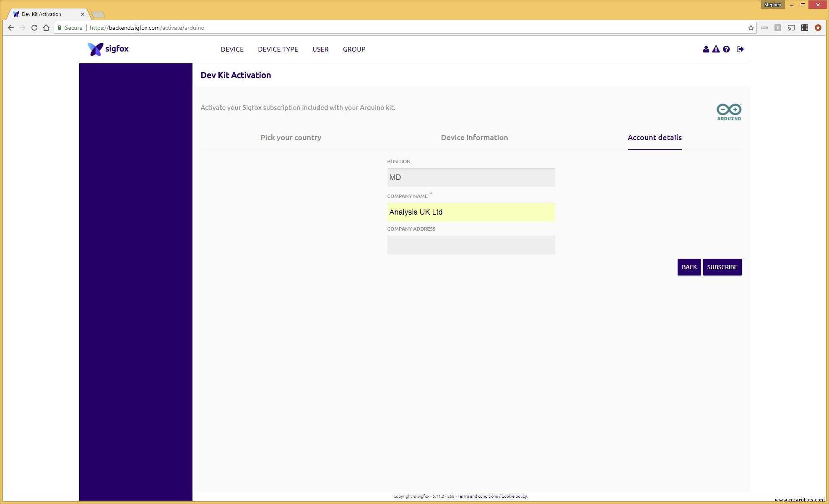The height and width of the screenshot is (504, 829).
Task: Click the logout arrow icon
Action: tap(740, 49)
